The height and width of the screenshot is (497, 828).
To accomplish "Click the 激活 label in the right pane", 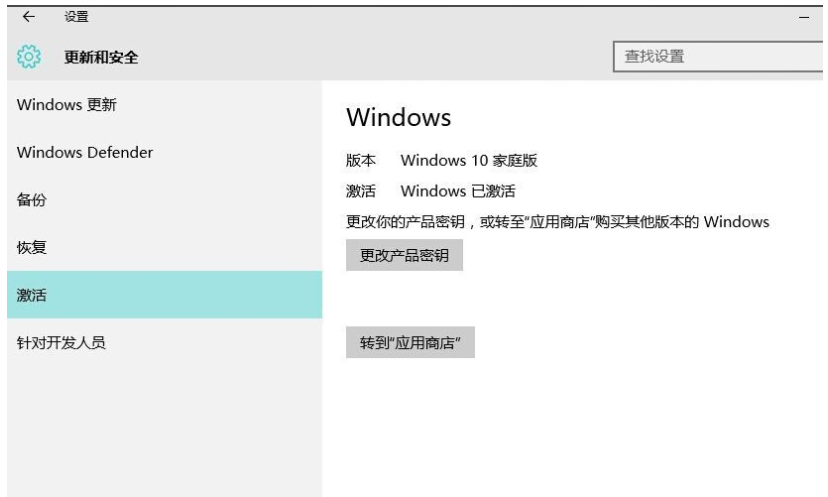I will click(x=360, y=191).
